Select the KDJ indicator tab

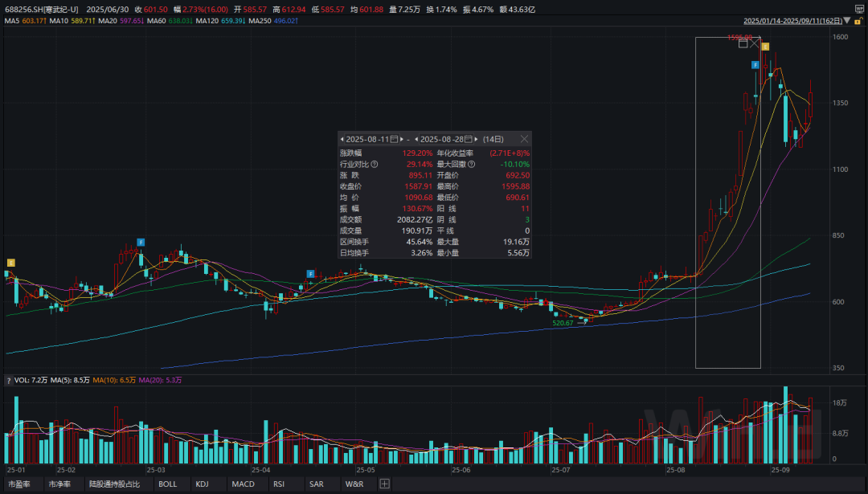coord(203,484)
